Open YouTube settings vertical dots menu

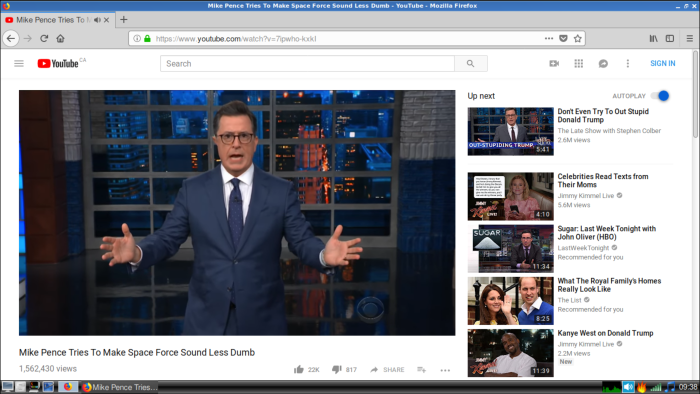pyautogui.click(x=628, y=63)
